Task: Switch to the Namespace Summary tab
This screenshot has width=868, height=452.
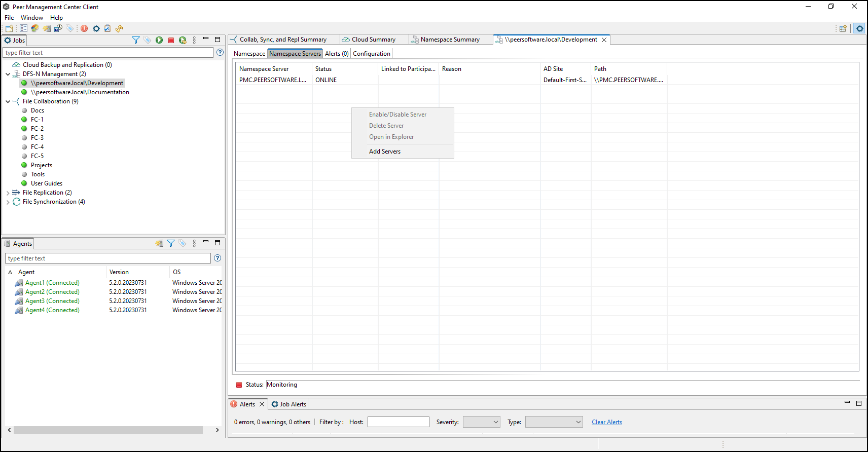Action: tap(450, 40)
